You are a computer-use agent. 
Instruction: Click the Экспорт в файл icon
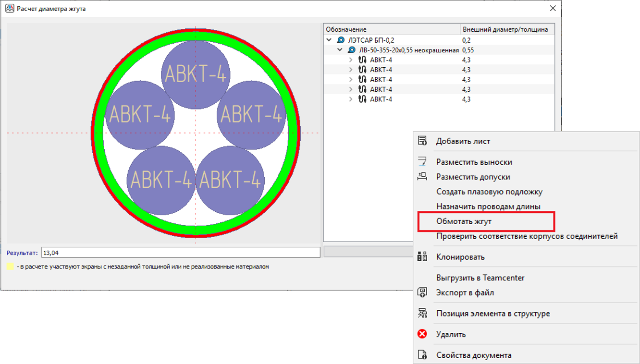point(422,292)
